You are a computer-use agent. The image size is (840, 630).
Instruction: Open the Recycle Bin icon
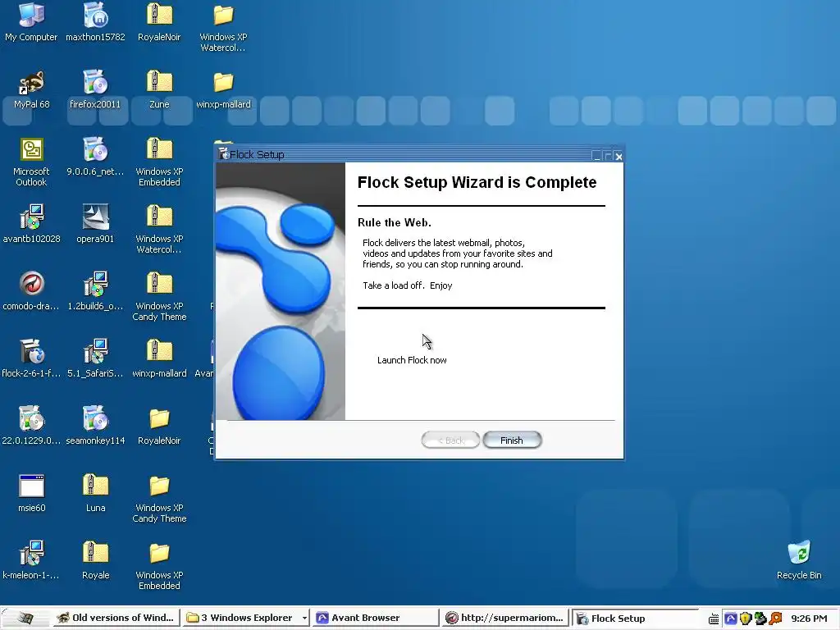pos(799,560)
